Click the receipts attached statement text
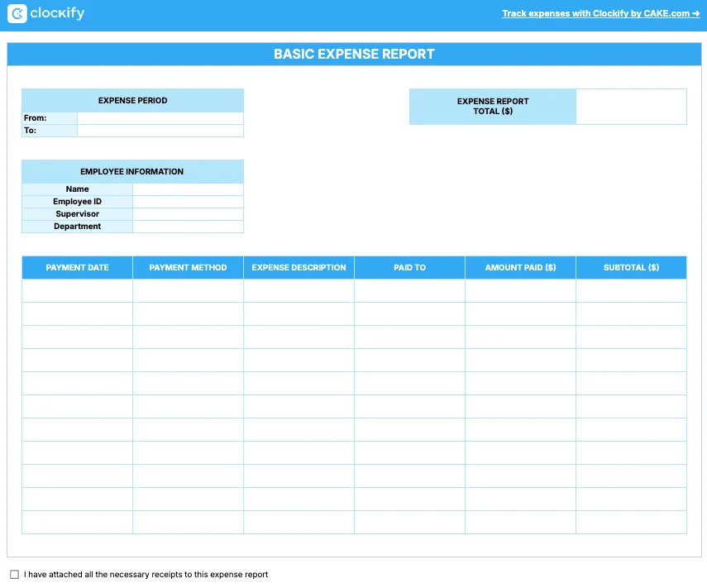Screen dimensions: 707x588 [146, 575]
